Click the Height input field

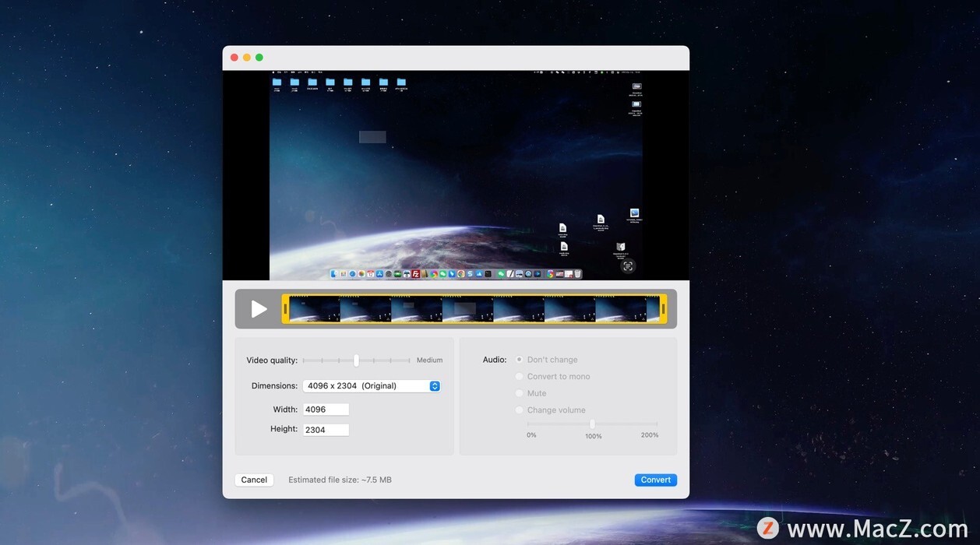click(326, 430)
